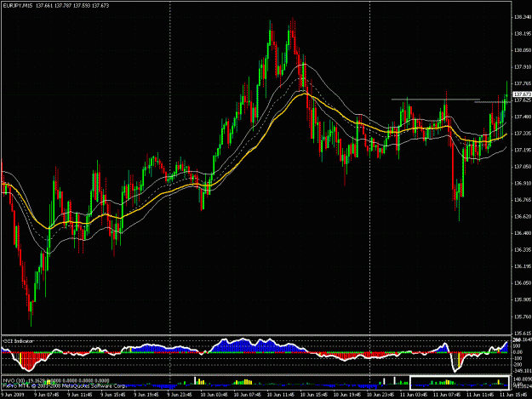The height and width of the screenshot is (399, 532).
Task: Select the white rectangle in NVO sub-window
Action: [460, 383]
